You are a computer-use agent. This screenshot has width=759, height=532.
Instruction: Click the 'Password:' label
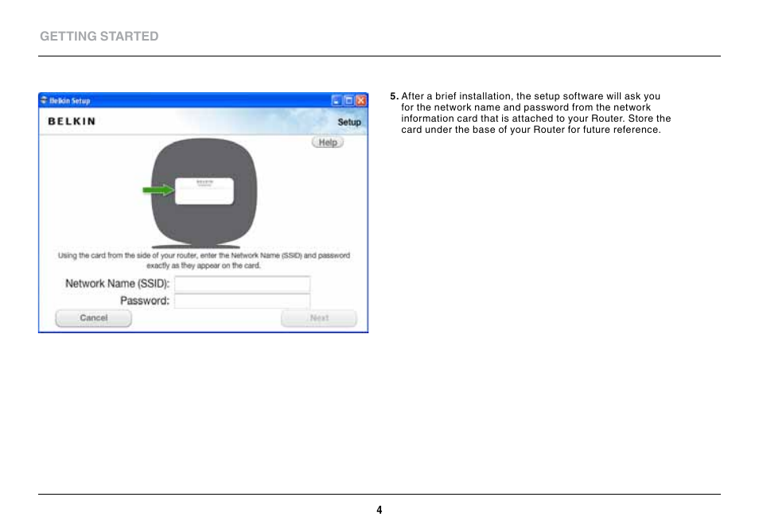[x=145, y=301]
